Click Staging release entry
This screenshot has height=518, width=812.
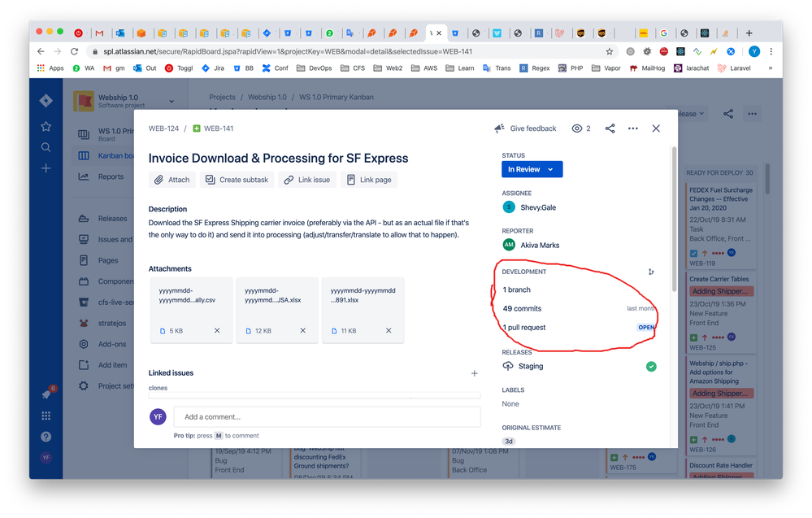coord(531,366)
